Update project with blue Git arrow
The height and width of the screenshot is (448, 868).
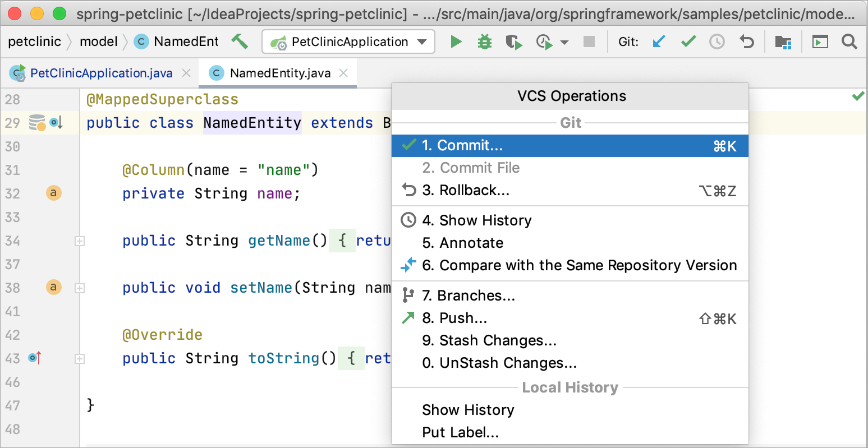pyautogui.click(x=659, y=41)
